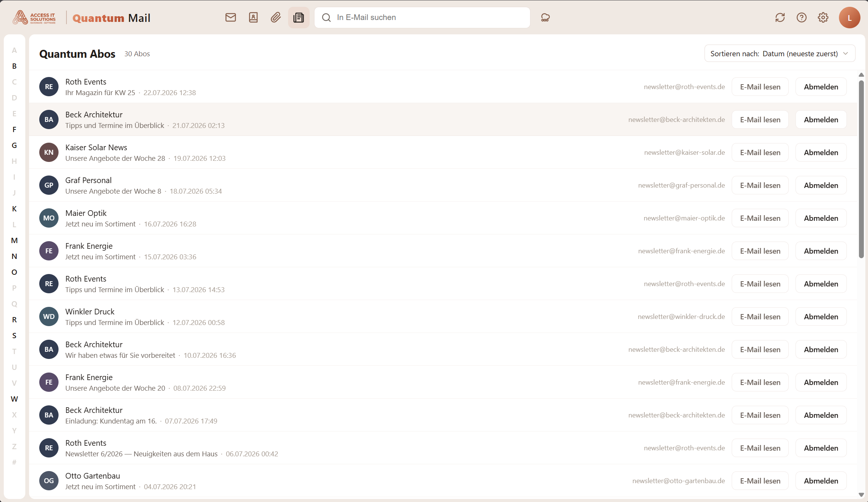Click the Graf Personal sender name
Screen dimensions: 868x502
[x=88, y=180]
